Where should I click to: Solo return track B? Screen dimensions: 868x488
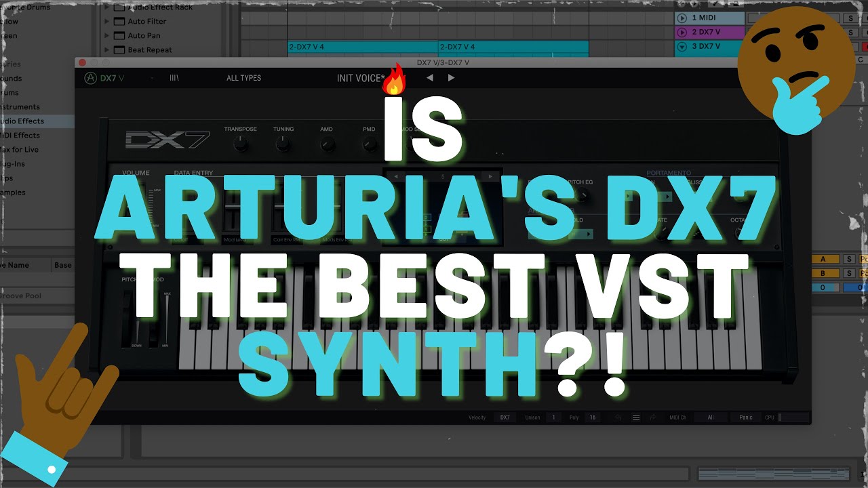848,273
